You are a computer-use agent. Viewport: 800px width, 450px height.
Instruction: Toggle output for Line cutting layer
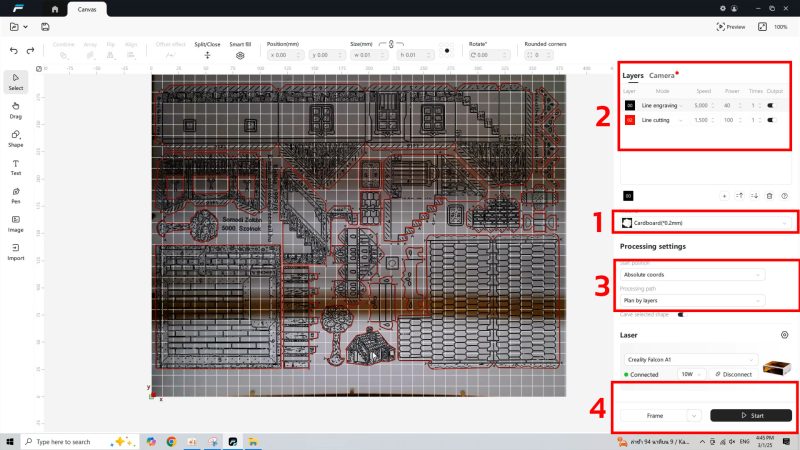click(x=770, y=120)
